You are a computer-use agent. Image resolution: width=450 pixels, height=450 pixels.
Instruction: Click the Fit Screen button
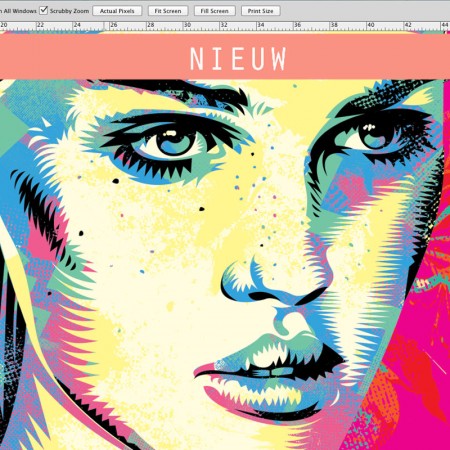click(168, 11)
